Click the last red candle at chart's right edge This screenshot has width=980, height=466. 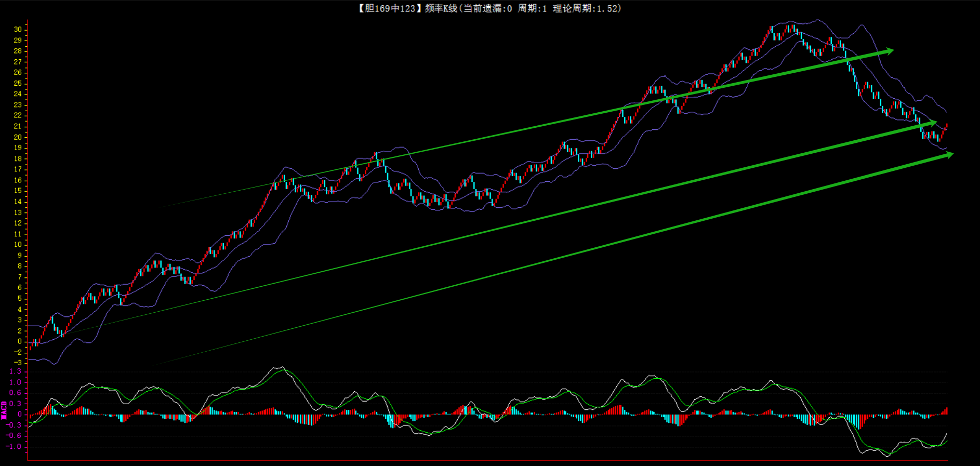coord(946,127)
